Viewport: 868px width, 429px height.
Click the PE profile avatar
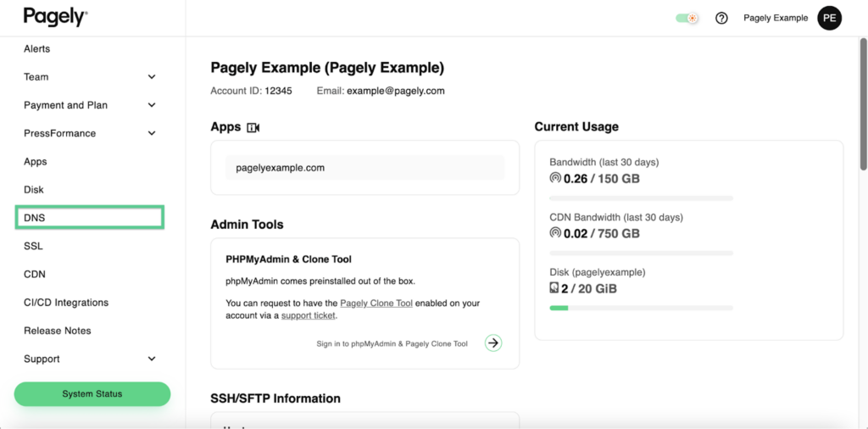click(x=829, y=18)
